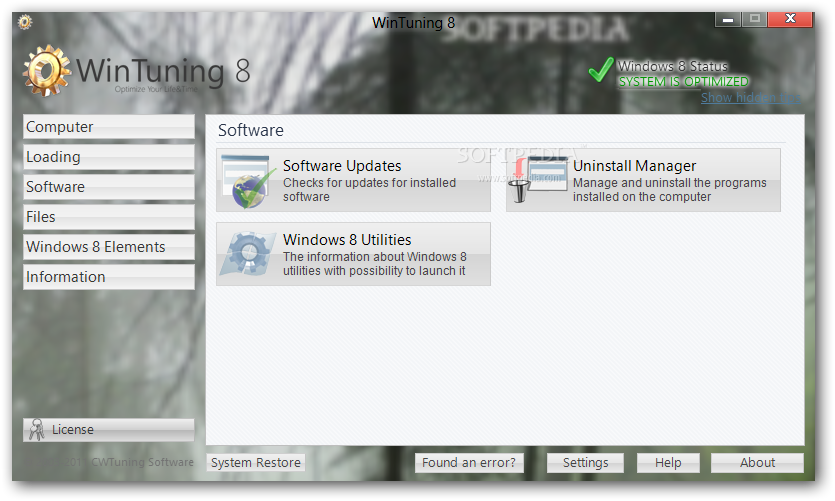The width and height of the screenshot is (835, 501).
Task: Click the Found an error? button
Action: [469, 463]
